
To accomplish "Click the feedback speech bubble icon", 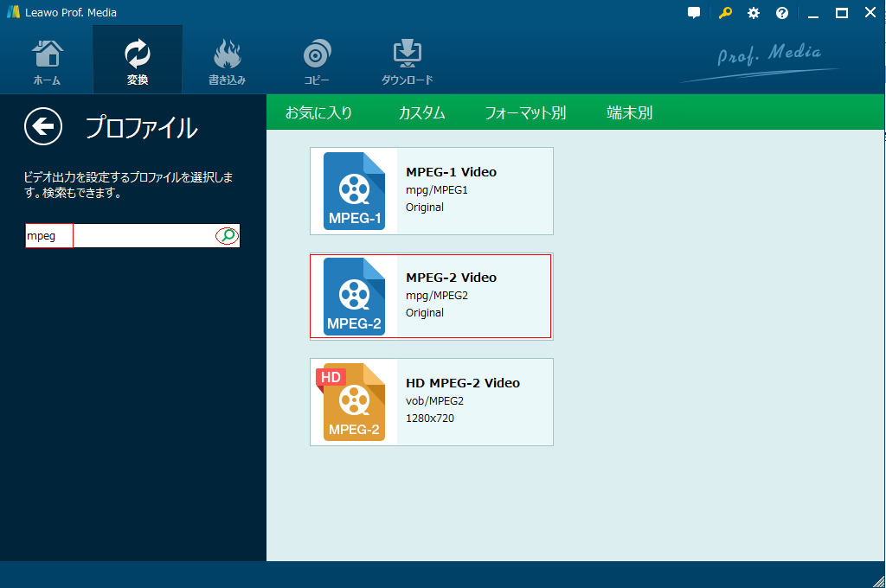I will click(x=694, y=13).
